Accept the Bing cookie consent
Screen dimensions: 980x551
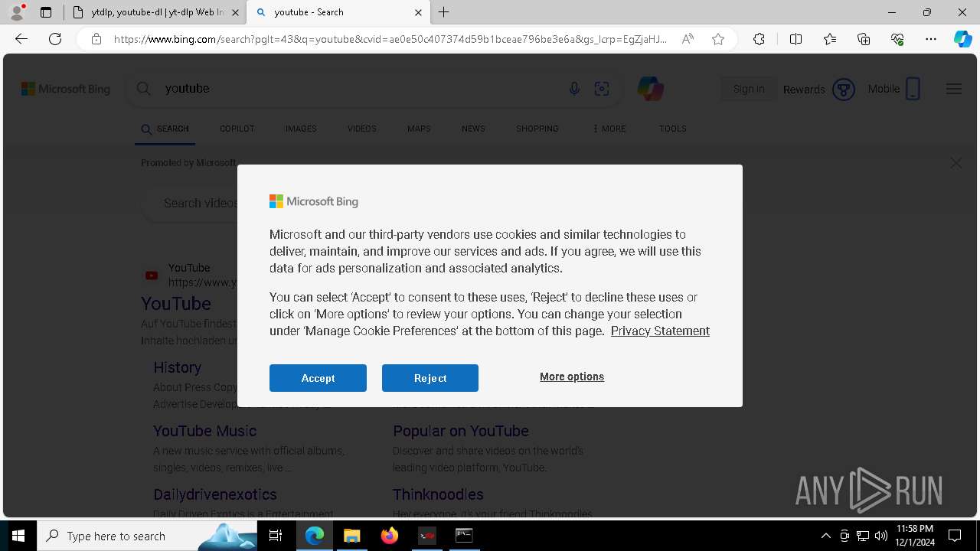[318, 378]
